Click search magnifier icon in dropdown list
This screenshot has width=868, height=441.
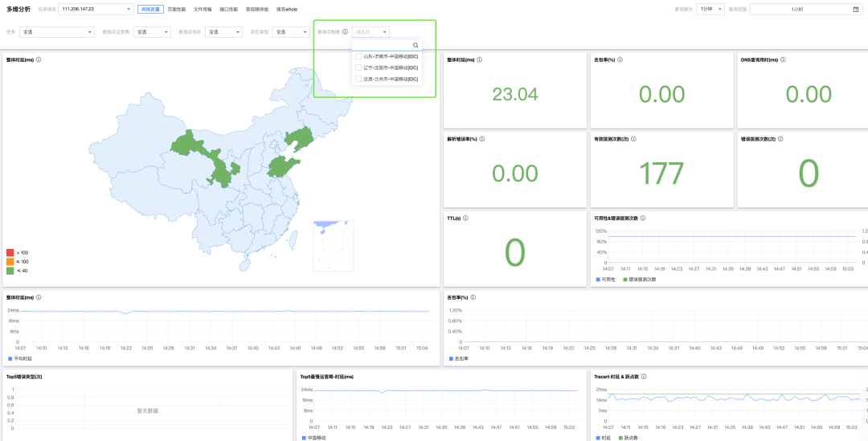416,45
